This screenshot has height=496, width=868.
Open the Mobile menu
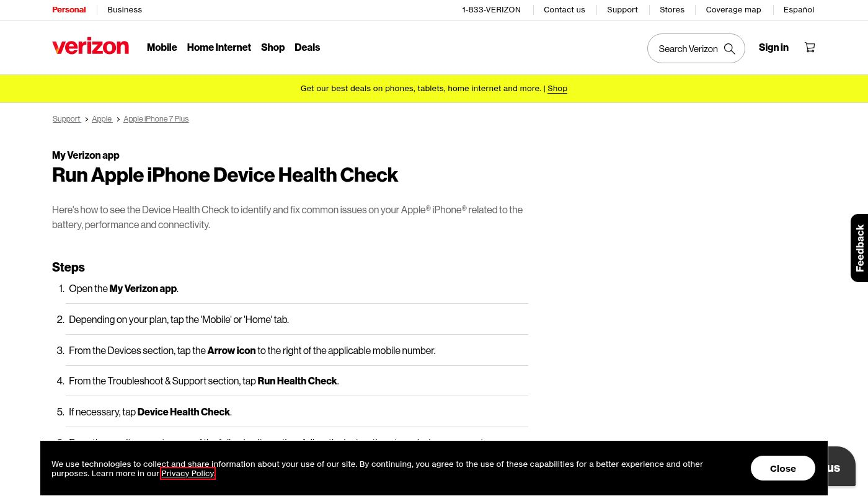click(162, 48)
